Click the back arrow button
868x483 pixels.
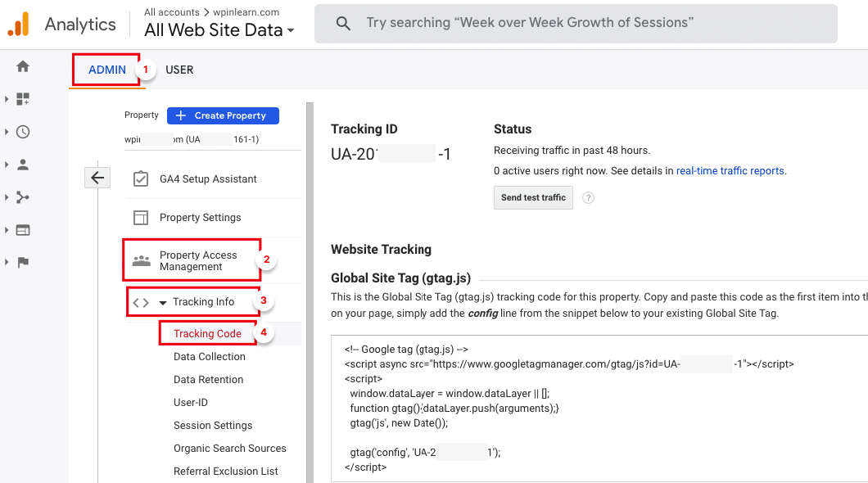point(97,178)
